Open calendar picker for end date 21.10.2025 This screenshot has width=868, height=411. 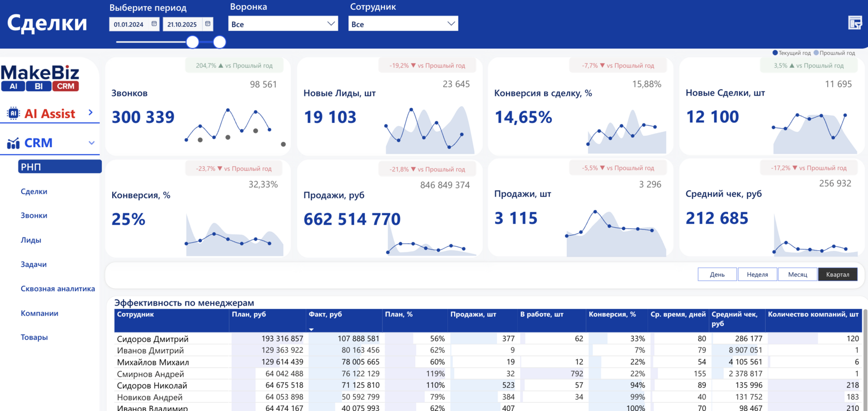click(x=208, y=24)
